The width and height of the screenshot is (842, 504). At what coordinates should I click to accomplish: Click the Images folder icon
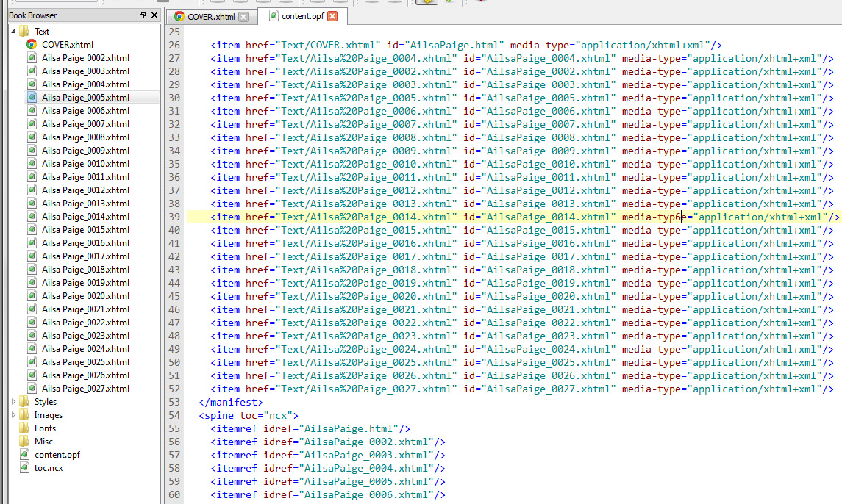tap(24, 415)
